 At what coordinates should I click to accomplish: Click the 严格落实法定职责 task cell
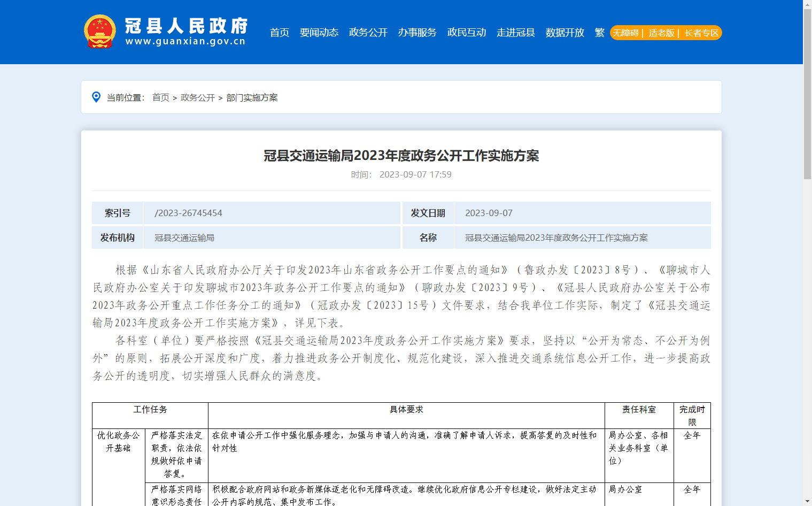176,455
